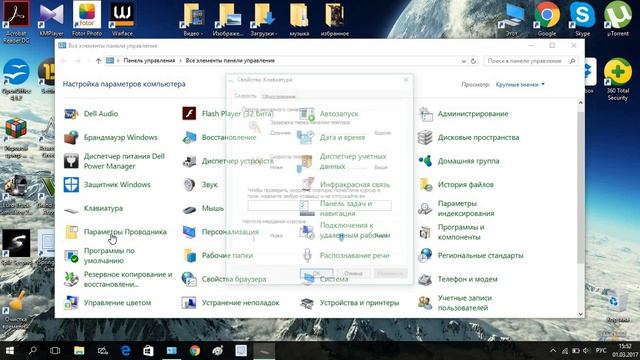Screen dimensions: 640x360
Task: Open Телефон и модем icon
Action: coord(425,280)
